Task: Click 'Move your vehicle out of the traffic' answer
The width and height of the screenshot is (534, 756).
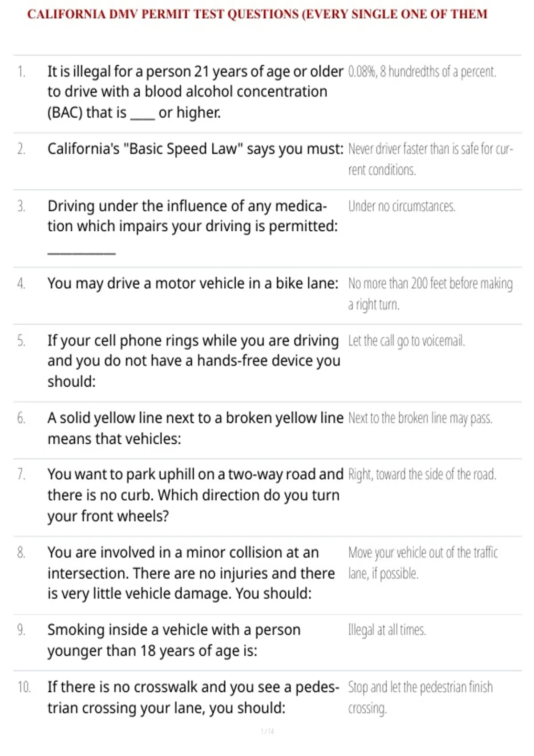Action: [x=423, y=563]
